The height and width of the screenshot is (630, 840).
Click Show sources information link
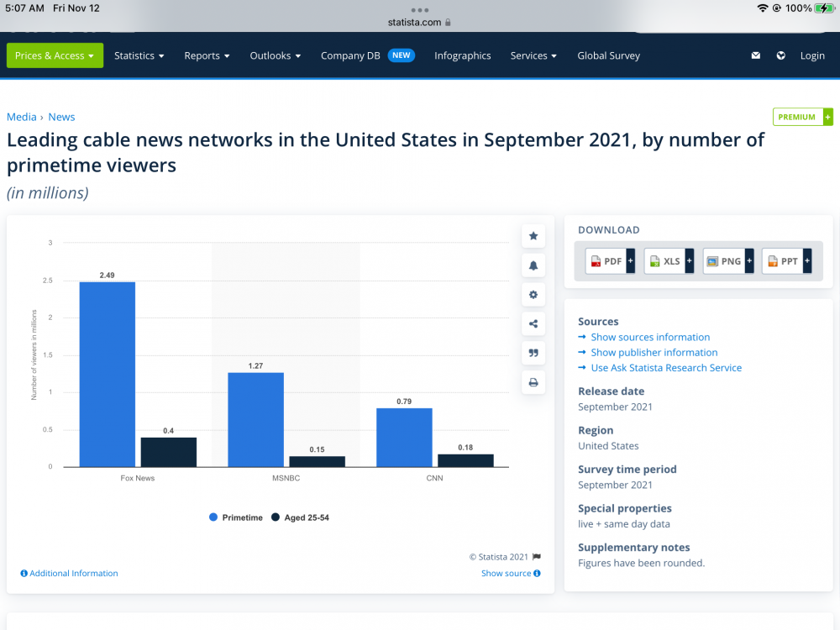pyautogui.click(x=650, y=337)
